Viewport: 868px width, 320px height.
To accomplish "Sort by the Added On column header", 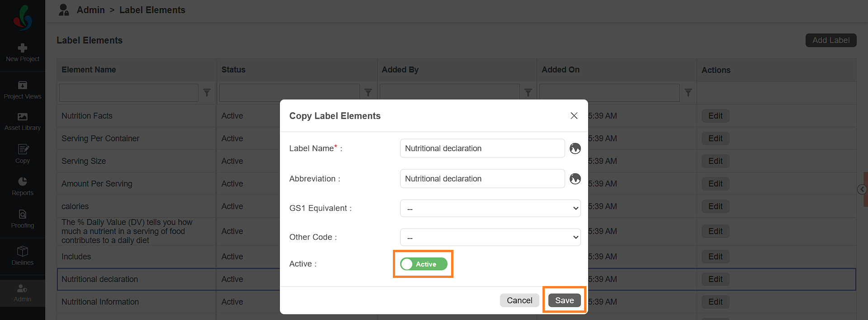I will [x=561, y=70].
